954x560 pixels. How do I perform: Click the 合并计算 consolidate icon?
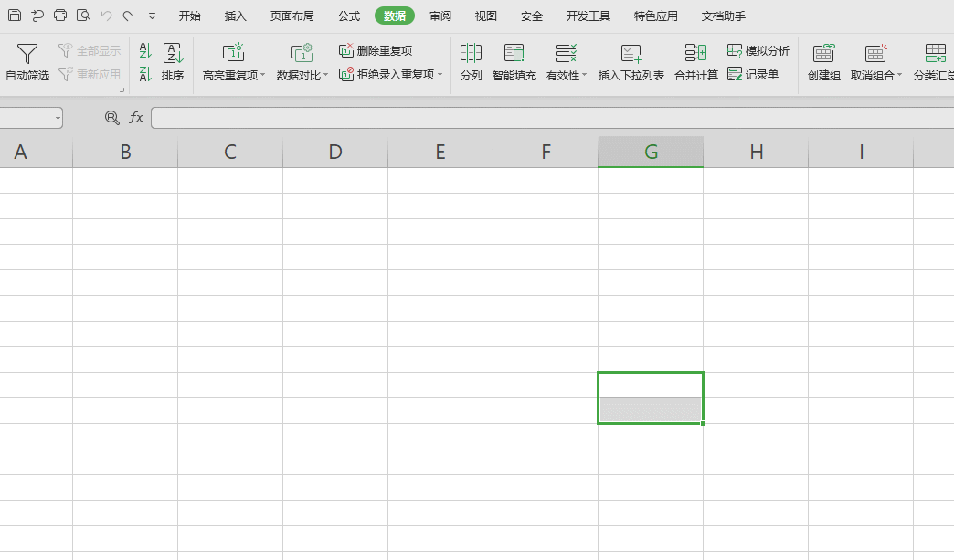[696, 53]
